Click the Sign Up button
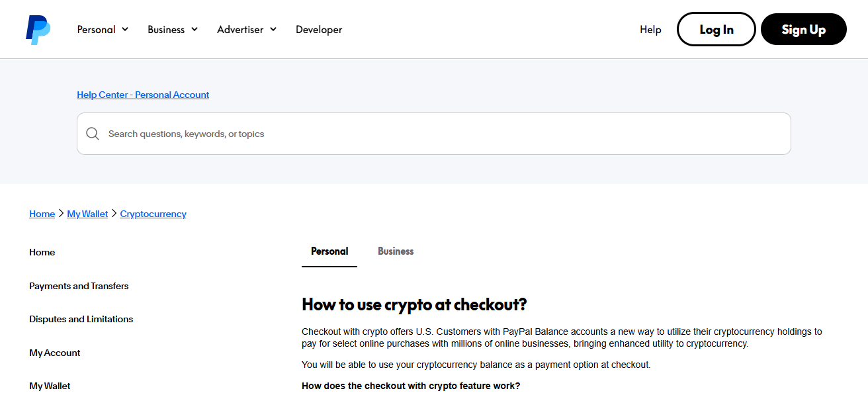Screen dimensions: 868x397 pyautogui.click(x=803, y=28)
